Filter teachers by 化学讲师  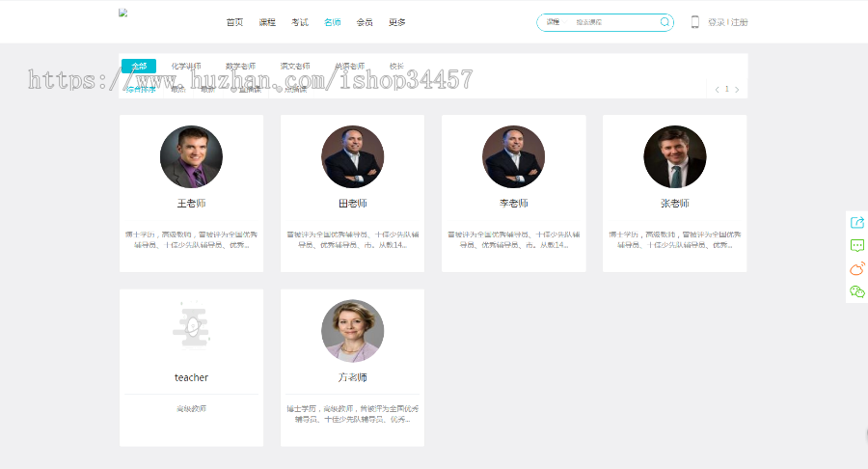[x=186, y=66]
